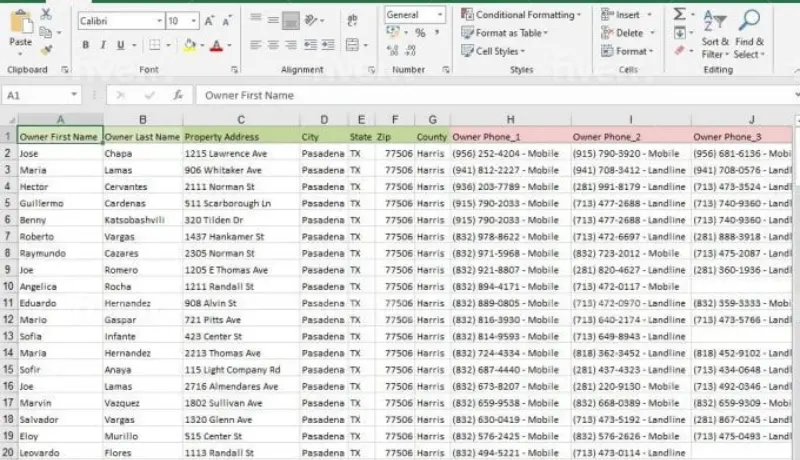This screenshot has width=800, height=460.
Task: Open the Fill Color dropdown arrow
Action: point(202,45)
